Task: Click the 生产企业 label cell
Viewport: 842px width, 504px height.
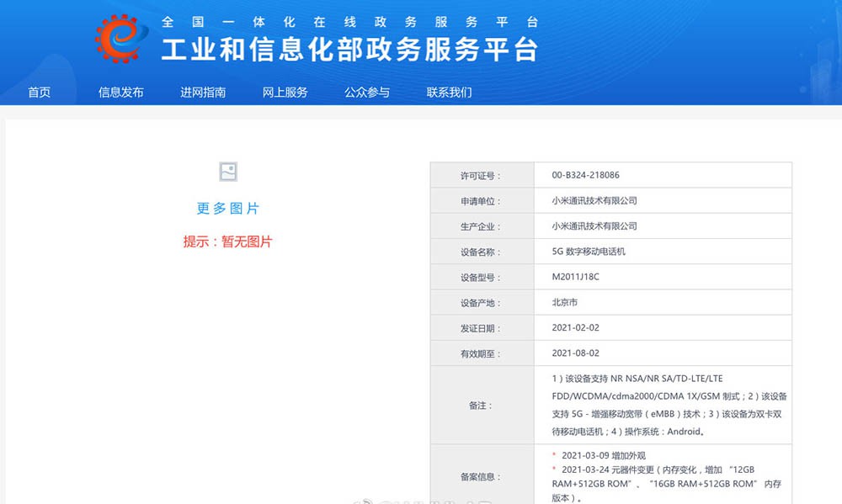Action: [482, 226]
